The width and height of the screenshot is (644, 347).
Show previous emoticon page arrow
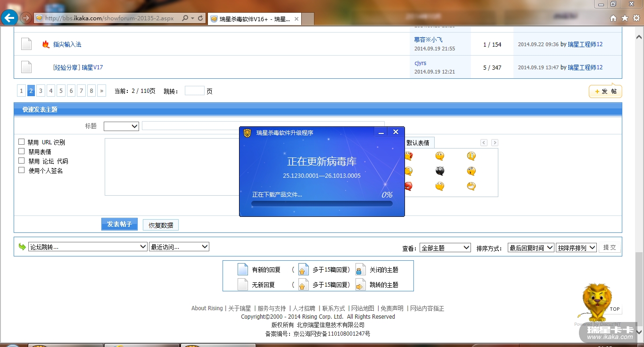484,143
